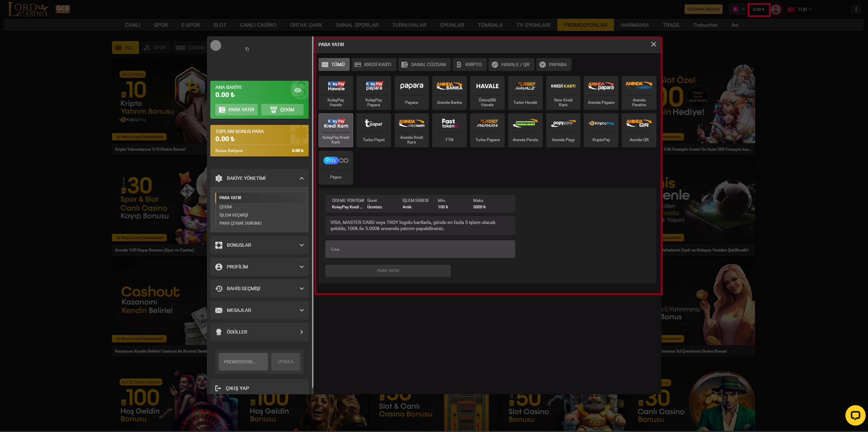Select KolayPay Kredi Kartı tile

click(x=336, y=130)
